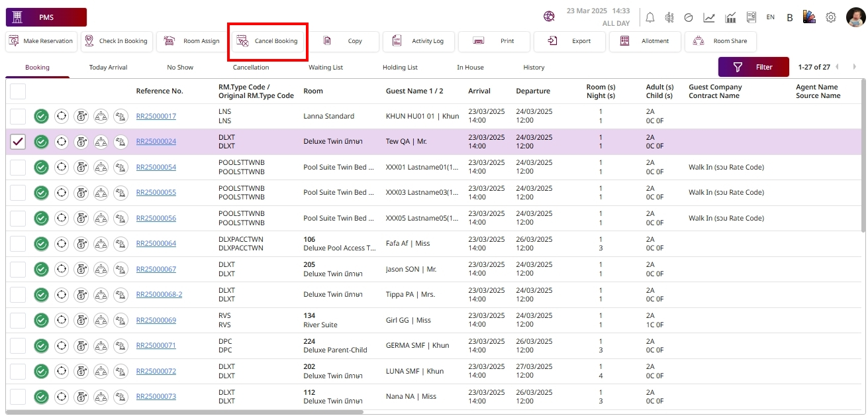Image resolution: width=868 pixels, height=420 pixels.
Task: Click the purple globe search icon
Action: click(x=549, y=17)
